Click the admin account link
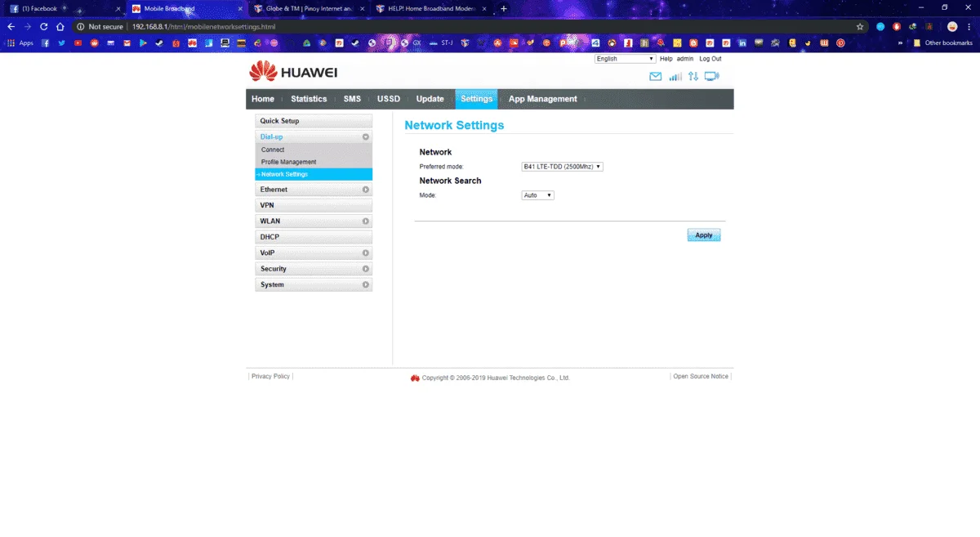 coord(685,59)
